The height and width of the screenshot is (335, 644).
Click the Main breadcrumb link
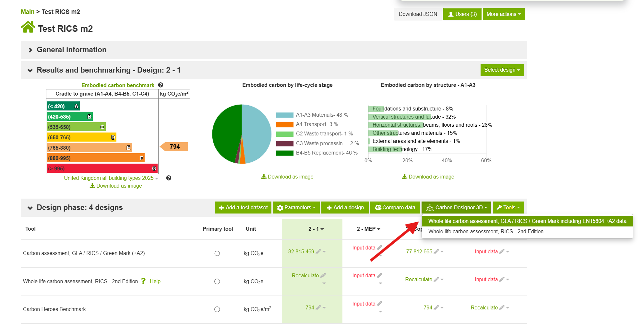pos(28,12)
